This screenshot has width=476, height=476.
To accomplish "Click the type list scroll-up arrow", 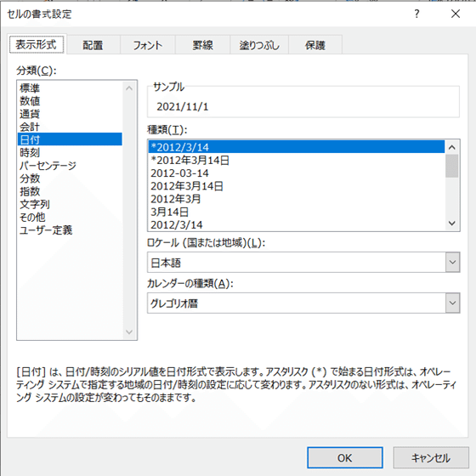I will pyautogui.click(x=452, y=148).
